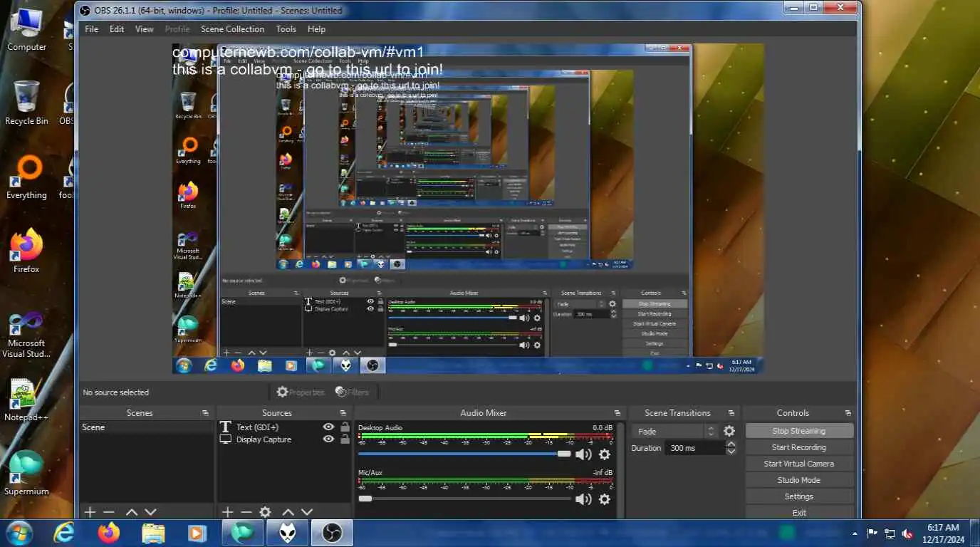Image resolution: width=980 pixels, height=547 pixels.
Task: Decrease transition Duration with down arrow
Action: 731,452
